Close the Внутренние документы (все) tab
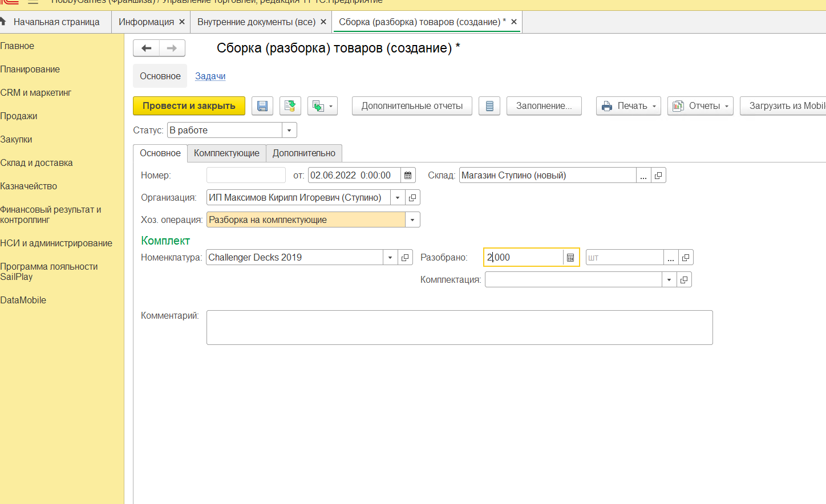 (x=323, y=22)
